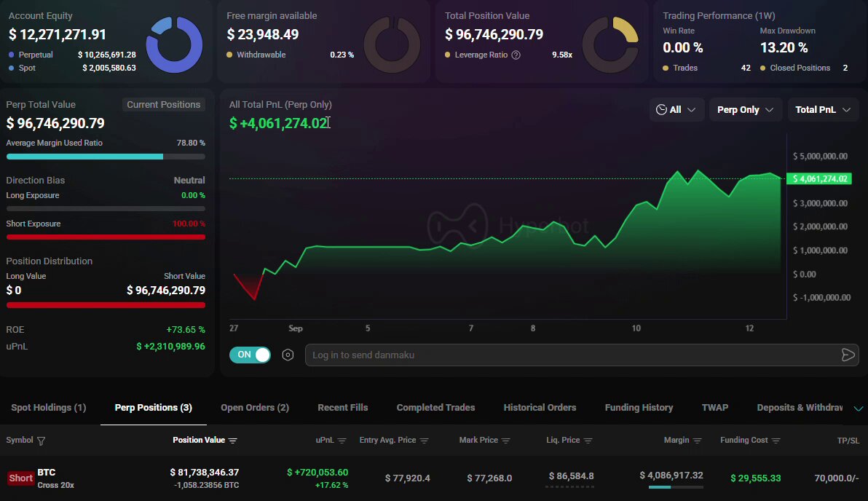Open the Perp Only dropdown
Screen dimensions: 868x501
click(x=745, y=110)
